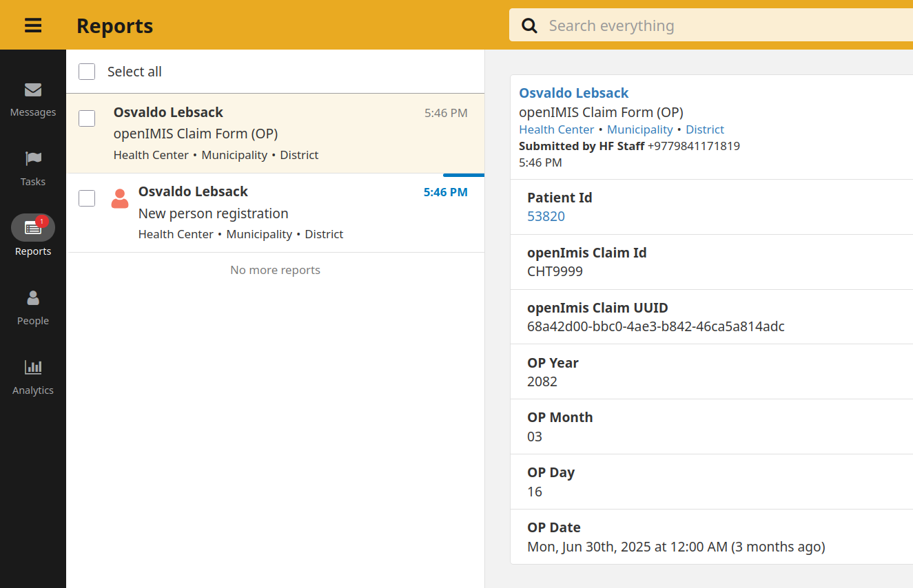
Task: Open Health Center link in detail breadcrumb
Action: click(x=556, y=129)
